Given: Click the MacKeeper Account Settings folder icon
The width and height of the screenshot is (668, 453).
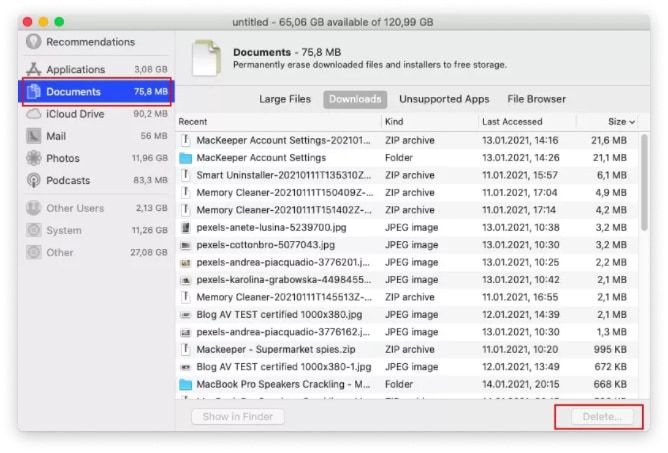Looking at the screenshot, I should click(186, 158).
